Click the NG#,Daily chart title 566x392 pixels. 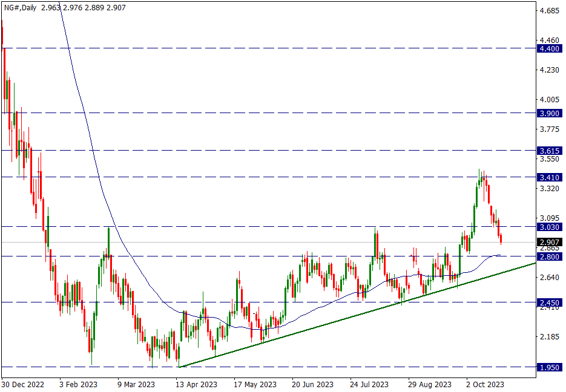[x=20, y=8]
